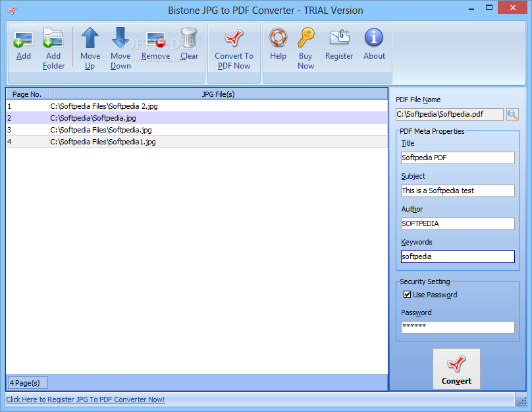Click the Author field containing SOFTPEDIA
This screenshot has height=412, width=532.
(458, 224)
